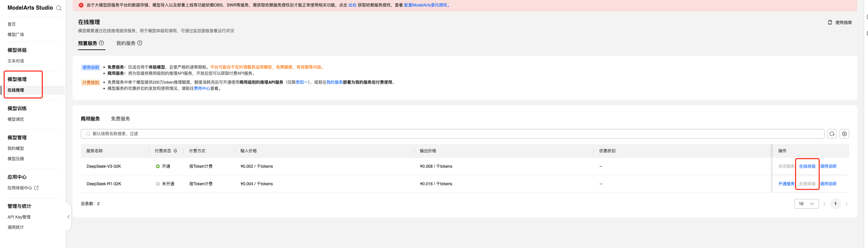Click help icon next to 我的服务
Screen dimensions: 868x248
pyautogui.click(x=140, y=43)
